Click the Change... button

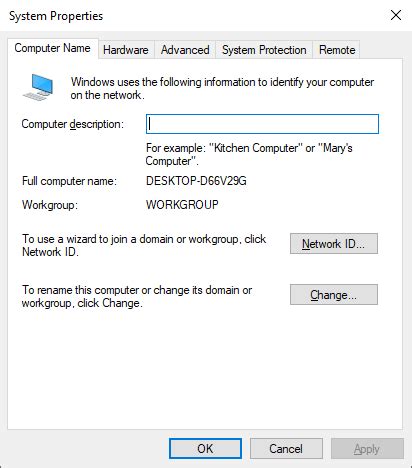[334, 295]
